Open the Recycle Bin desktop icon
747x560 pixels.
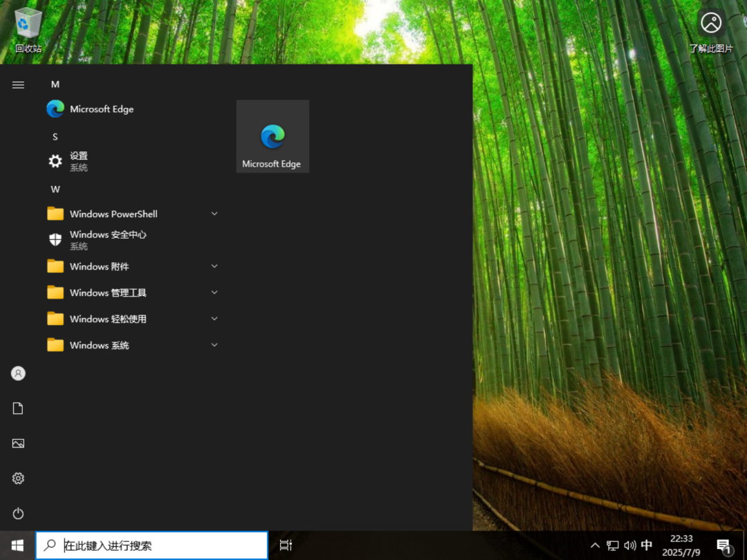28,30
